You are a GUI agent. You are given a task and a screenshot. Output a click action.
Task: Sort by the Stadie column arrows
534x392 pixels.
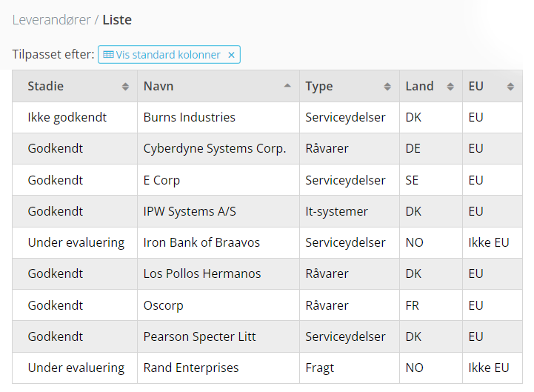[125, 87]
